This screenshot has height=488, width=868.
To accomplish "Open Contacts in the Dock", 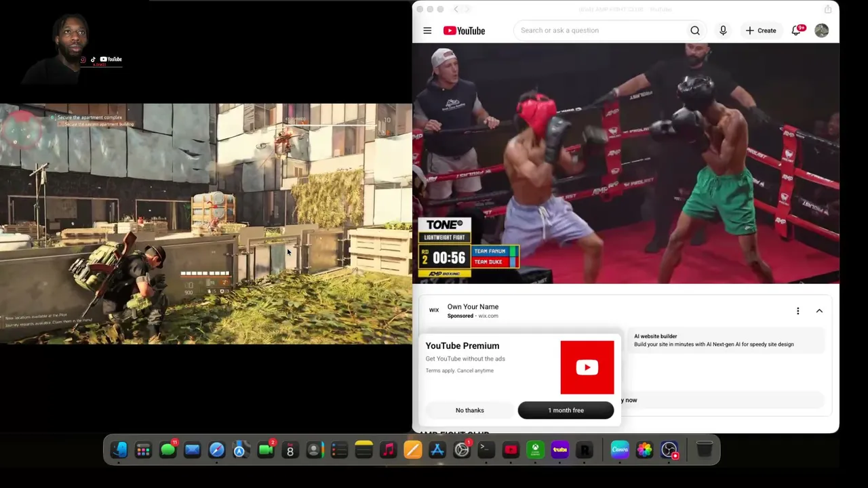I will (315, 449).
